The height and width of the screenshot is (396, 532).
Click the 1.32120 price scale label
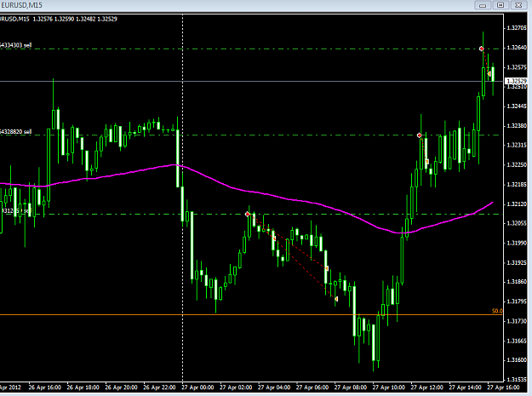pos(517,204)
